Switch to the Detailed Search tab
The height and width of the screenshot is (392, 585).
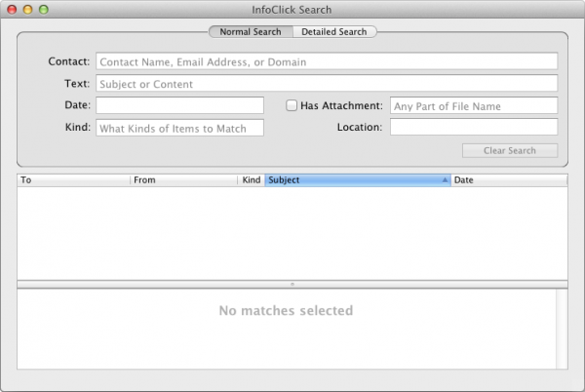[x=334, y=32]
